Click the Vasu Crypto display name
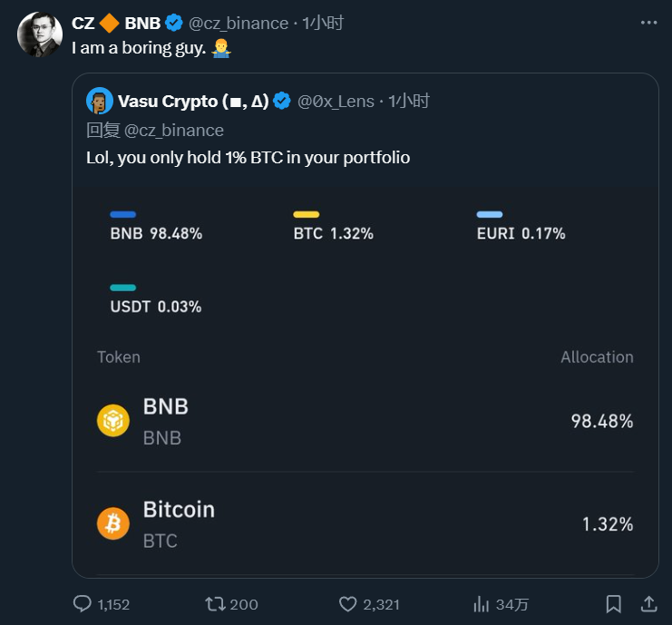Viewport: 672px width, 625px height. point(193,101)
